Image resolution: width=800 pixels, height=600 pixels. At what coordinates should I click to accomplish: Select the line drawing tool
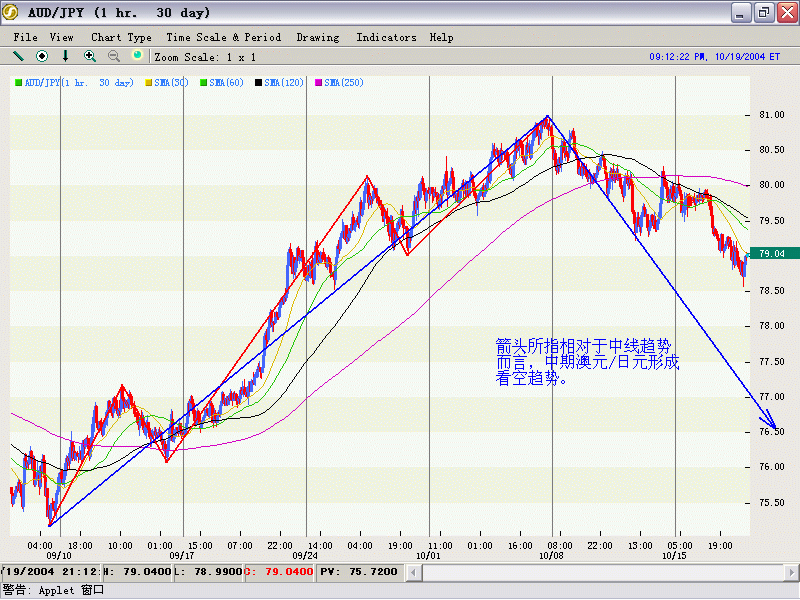(x=18, y=56)
